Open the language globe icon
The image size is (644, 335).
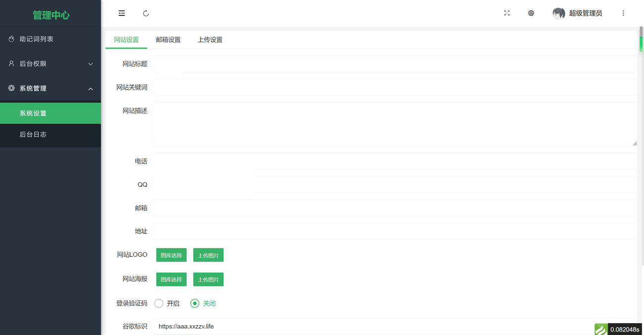pyautogui.click(x=531, y=13)
